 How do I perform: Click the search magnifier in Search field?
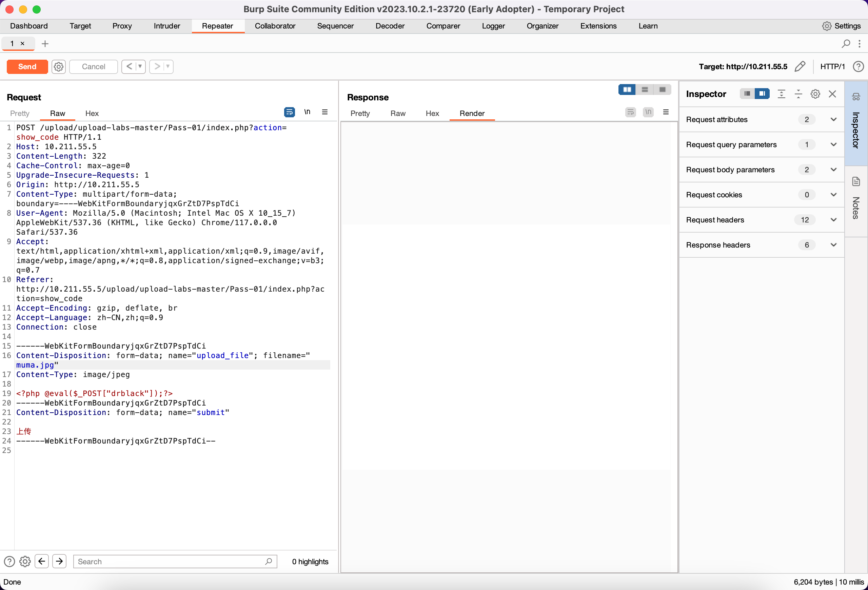(x=269, y=561)
